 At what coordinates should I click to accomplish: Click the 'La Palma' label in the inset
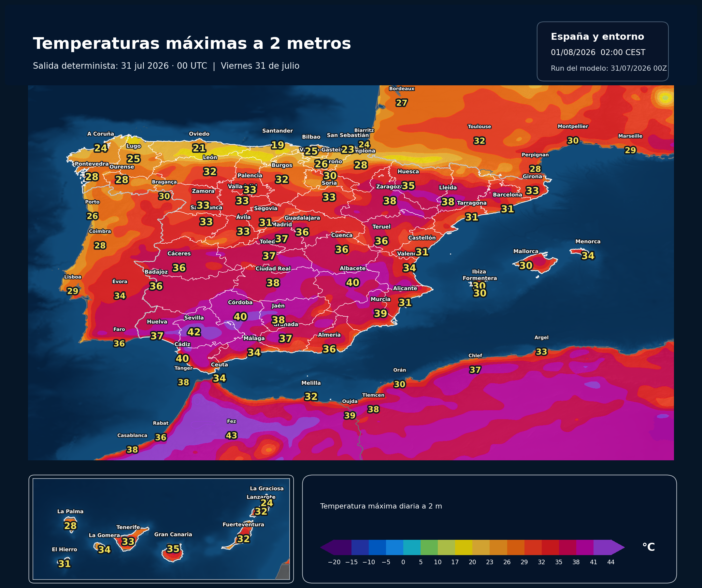70,511
